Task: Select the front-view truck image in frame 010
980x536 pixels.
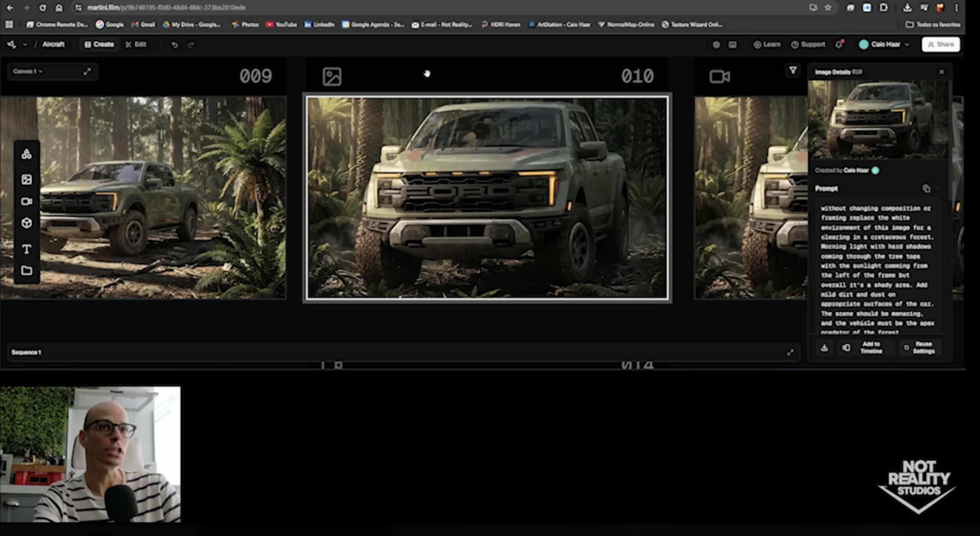Action: tap(487, 198)
